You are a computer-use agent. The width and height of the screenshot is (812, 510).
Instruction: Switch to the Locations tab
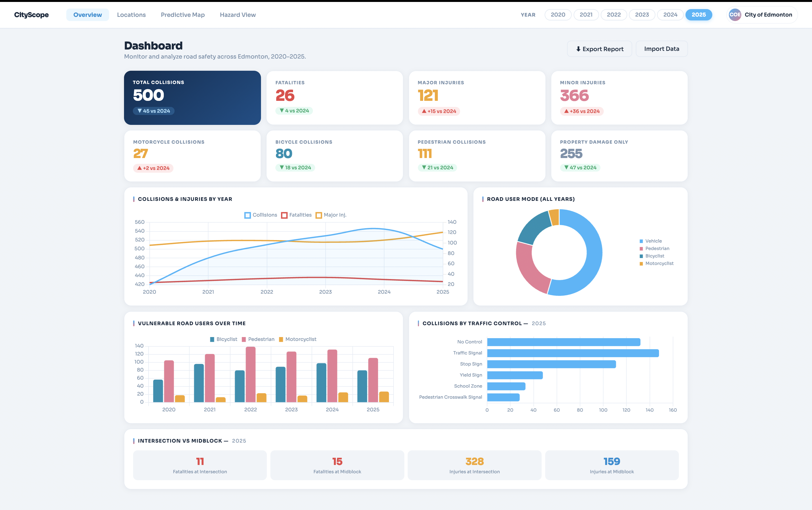pyautogui.click(x=131, y=15)
